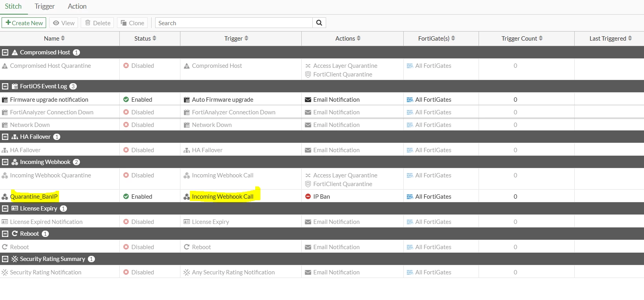The image size is (644, 300).
Task: Click the FortiOS Event Log group icon
Action: point(15,86)
